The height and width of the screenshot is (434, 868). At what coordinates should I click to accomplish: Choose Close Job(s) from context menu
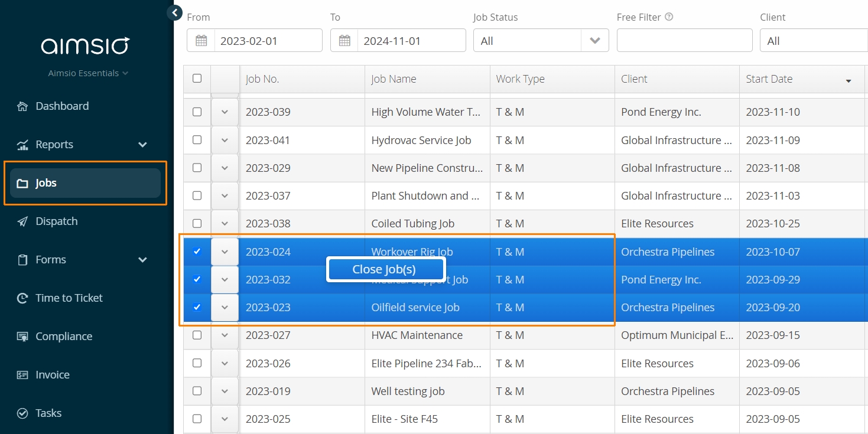(x=385, y=269)
